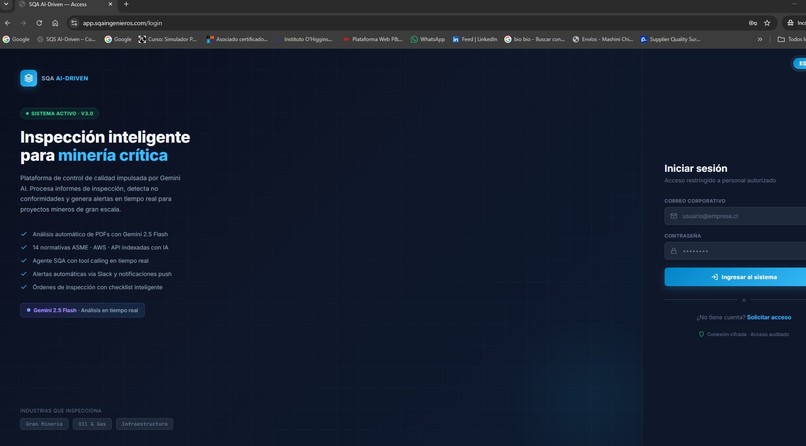Viewport: 806px width, 446px height.
Task: Open the Supplier Quality Sur bookmark
Action: (x=670, y=39)
